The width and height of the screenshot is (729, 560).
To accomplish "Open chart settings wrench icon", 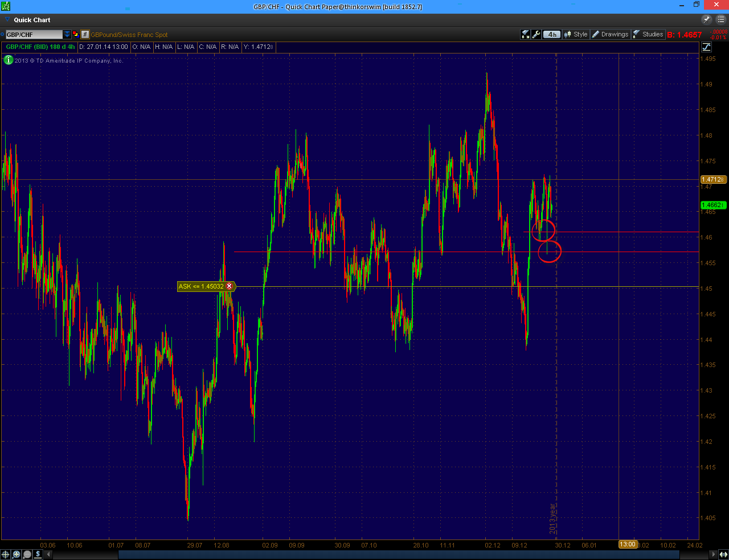I will coord(536,34).
